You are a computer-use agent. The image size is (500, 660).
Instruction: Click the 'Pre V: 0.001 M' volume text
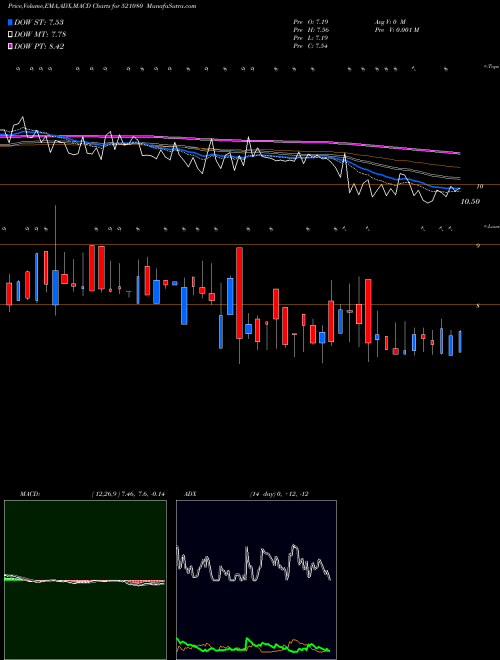pyautogui.click(x=396, y=30)
